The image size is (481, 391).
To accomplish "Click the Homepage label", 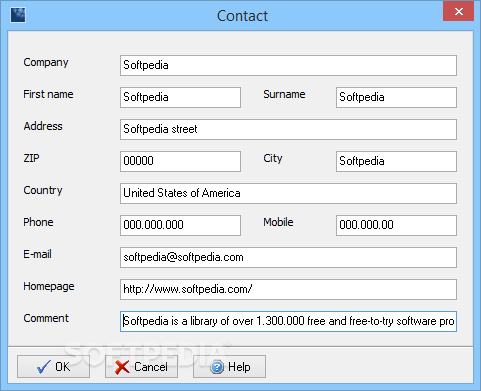I will 49,287.
